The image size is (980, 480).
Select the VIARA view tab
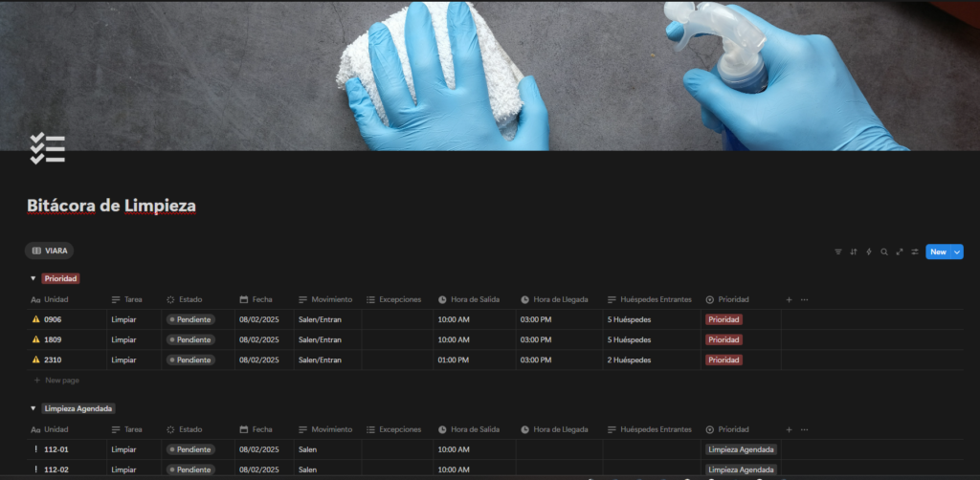50,251
